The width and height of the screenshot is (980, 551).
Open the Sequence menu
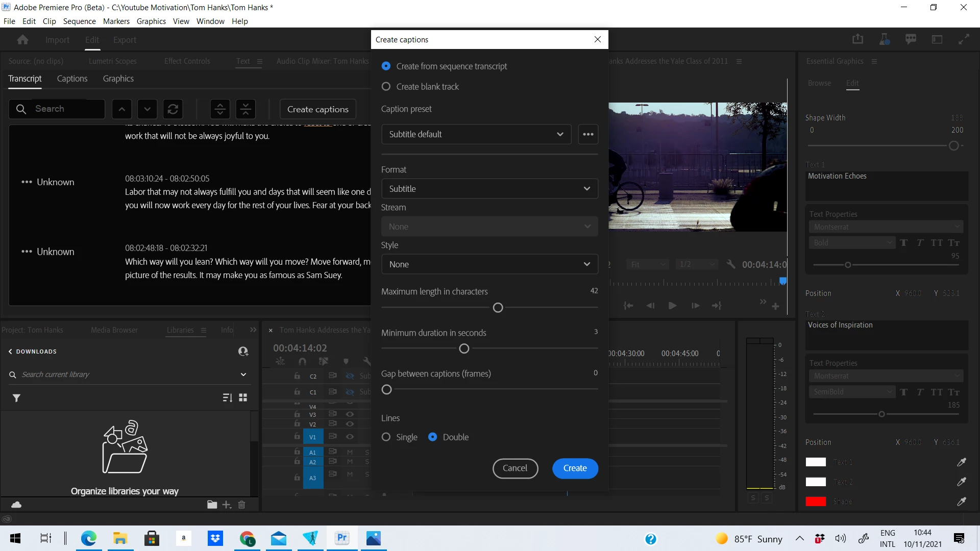79,21
